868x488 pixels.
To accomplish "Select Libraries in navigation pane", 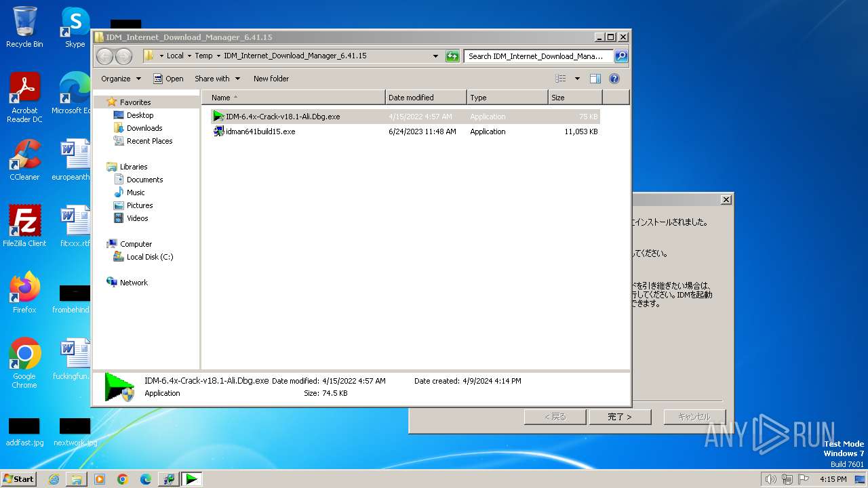I will click(x=133, y=167).
